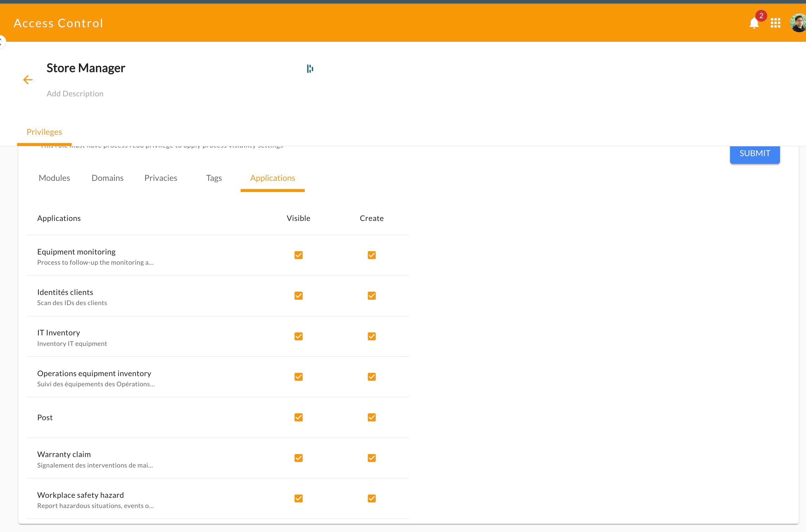The height and width of the screenshot is (532, 806).
Task: Toggle Create for Operations equipment inventory
Action: (371, 376)
